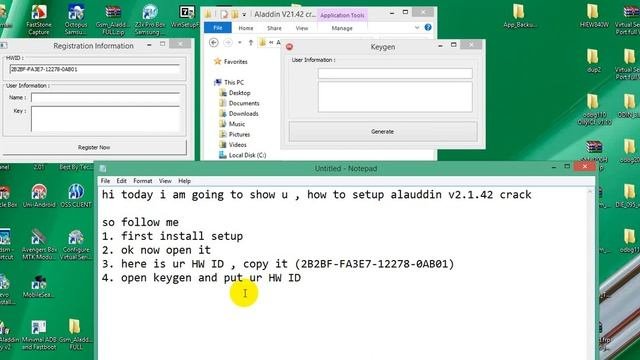The width and height of the screenshot is (640, 360).
Task: Click the line "so follow me"
Action: click(140, 222)
